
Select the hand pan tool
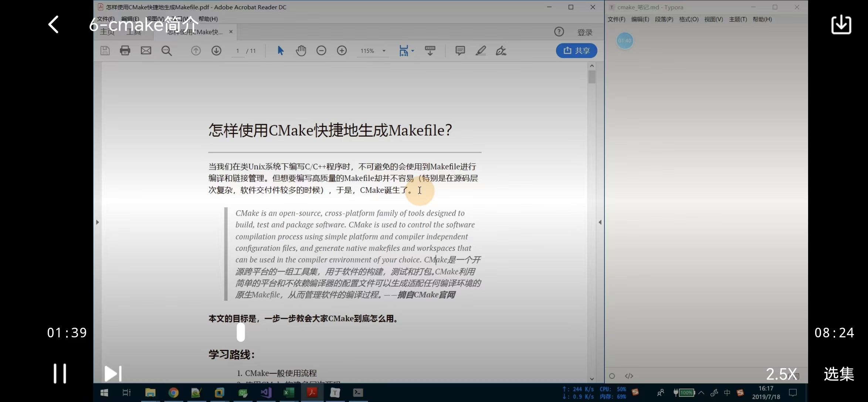click(x=301, y=51)
